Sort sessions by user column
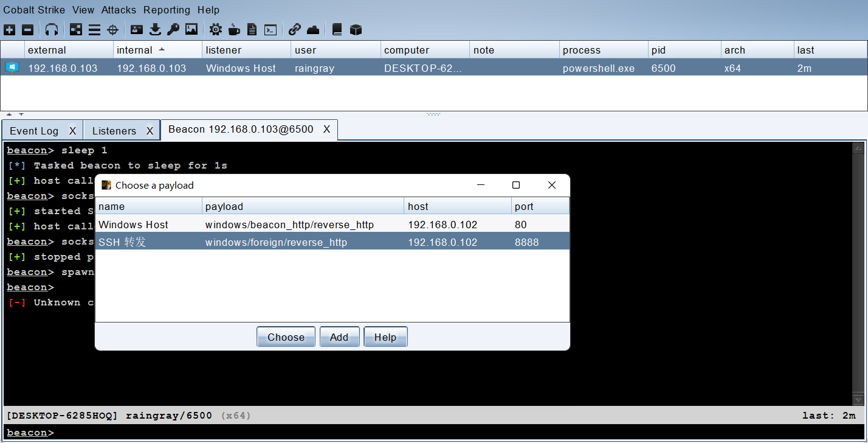The height and width of the screenshot is (443, 868). coord(336,50)
